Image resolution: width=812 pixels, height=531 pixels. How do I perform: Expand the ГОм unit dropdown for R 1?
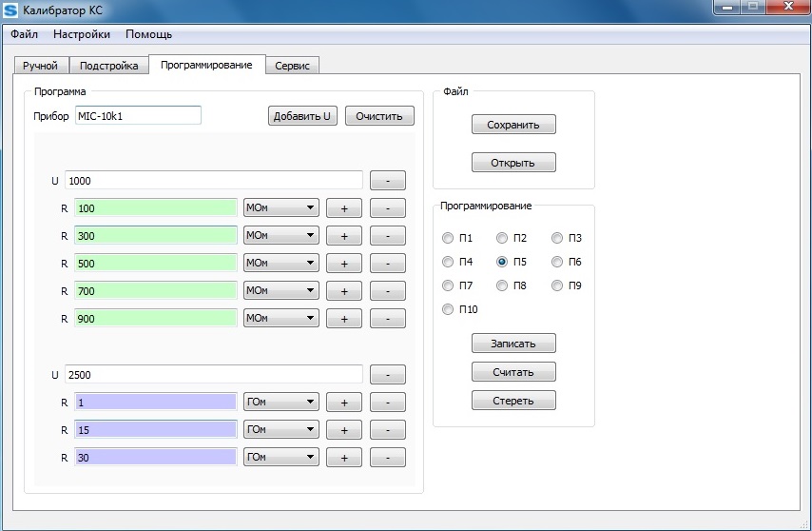point(280,403)
